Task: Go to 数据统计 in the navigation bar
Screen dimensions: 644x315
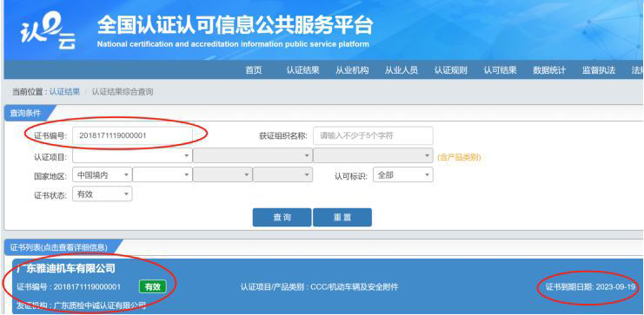Action: 549,70
